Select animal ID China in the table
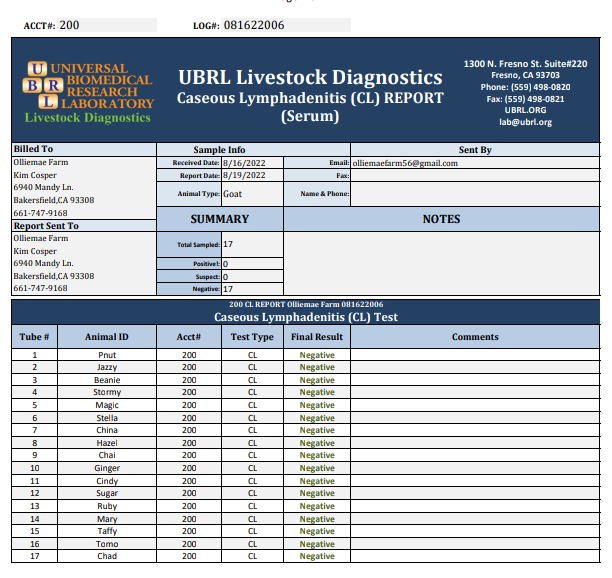612x578 pixels. point(107,430)
